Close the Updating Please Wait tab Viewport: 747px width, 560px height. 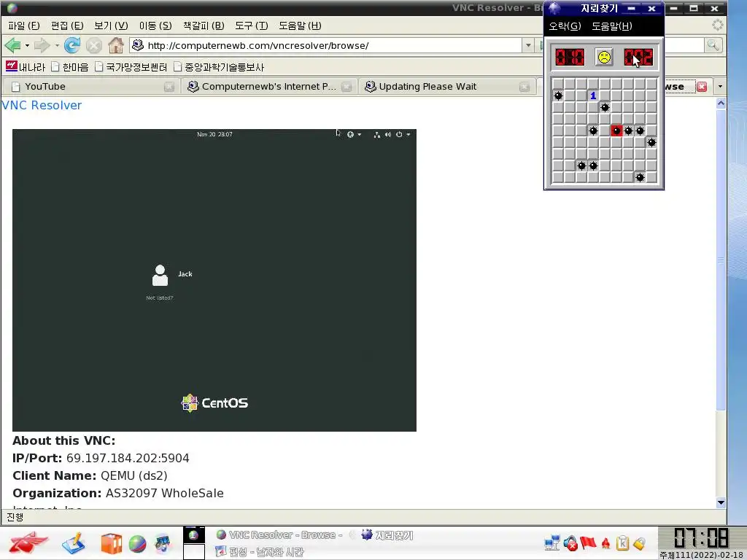click(524, 87)
